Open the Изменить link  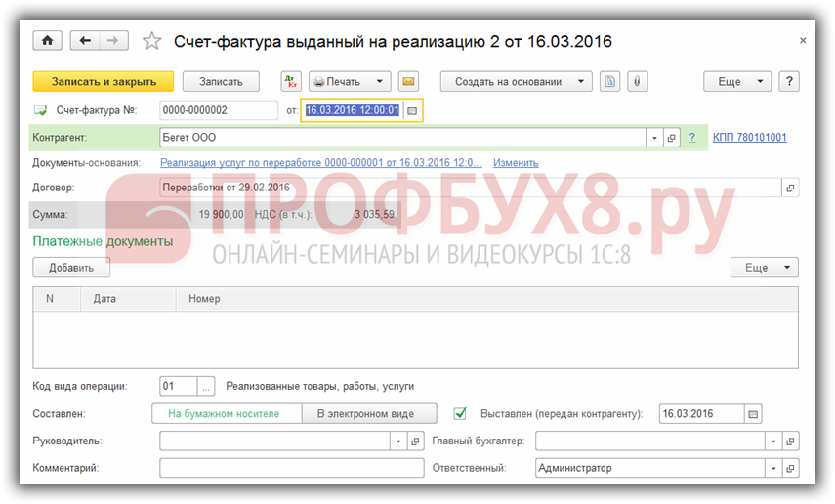click(515, 162)
